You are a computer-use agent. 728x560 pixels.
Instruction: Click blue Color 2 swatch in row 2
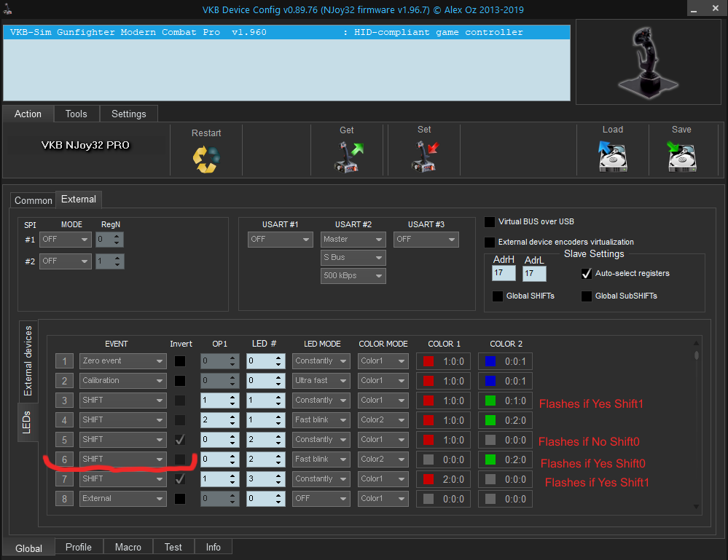click(490, 380)
